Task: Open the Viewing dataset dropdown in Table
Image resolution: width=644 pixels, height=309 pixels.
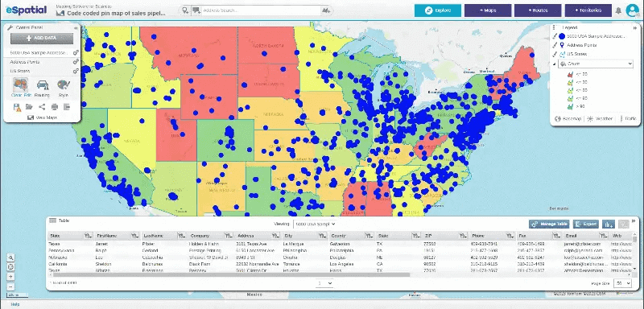Action: [315, 224]
